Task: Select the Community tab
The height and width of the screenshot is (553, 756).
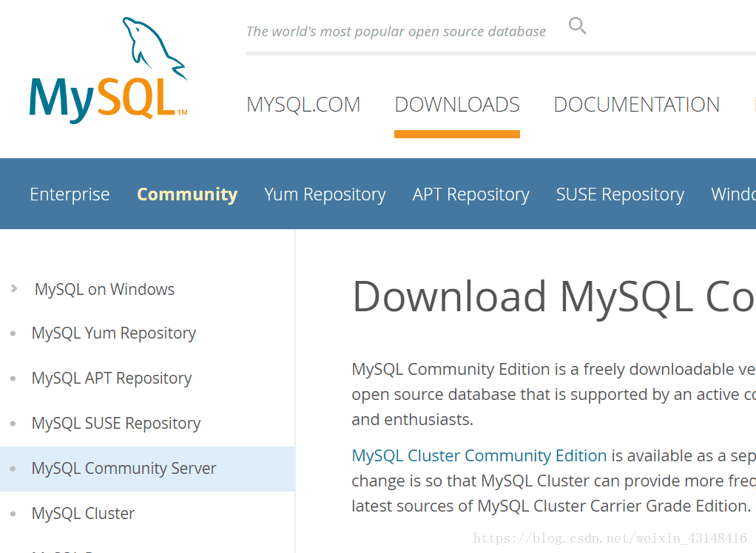Action: click(x=186, y=194)
